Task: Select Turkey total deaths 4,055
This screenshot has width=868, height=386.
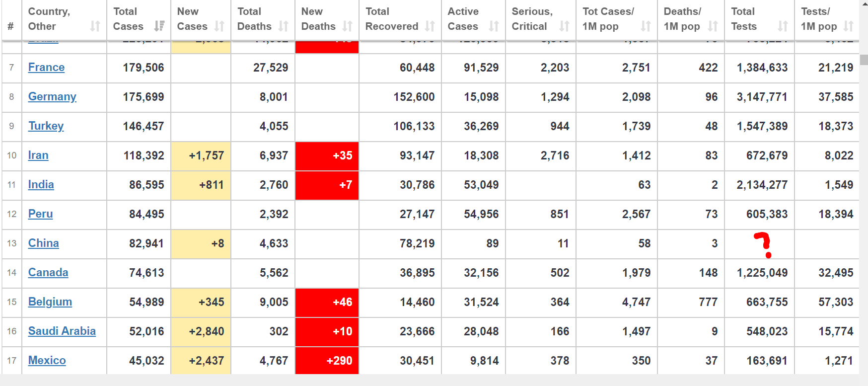Action: (274, 126)
